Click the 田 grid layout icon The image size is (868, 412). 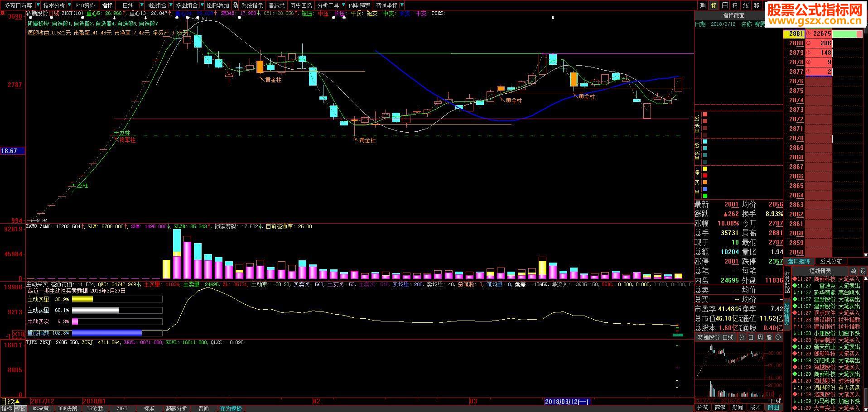725,5
